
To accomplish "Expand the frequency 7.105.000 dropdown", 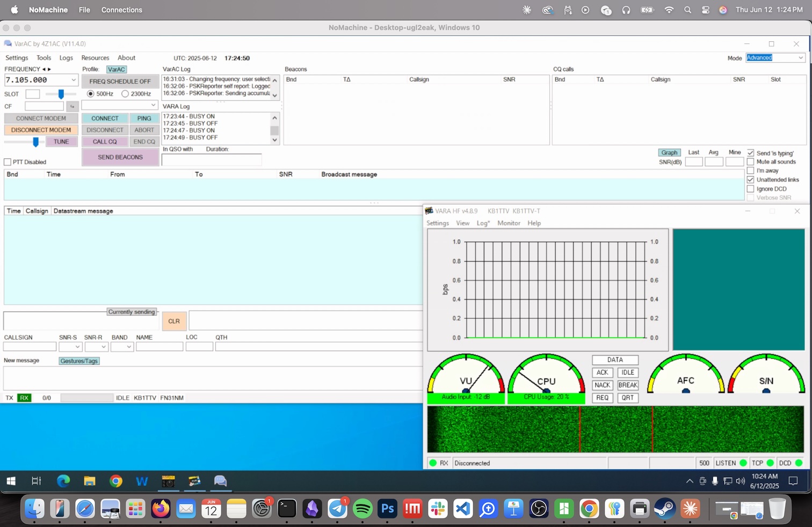I will pyautogui.click(x=74, y=80).
